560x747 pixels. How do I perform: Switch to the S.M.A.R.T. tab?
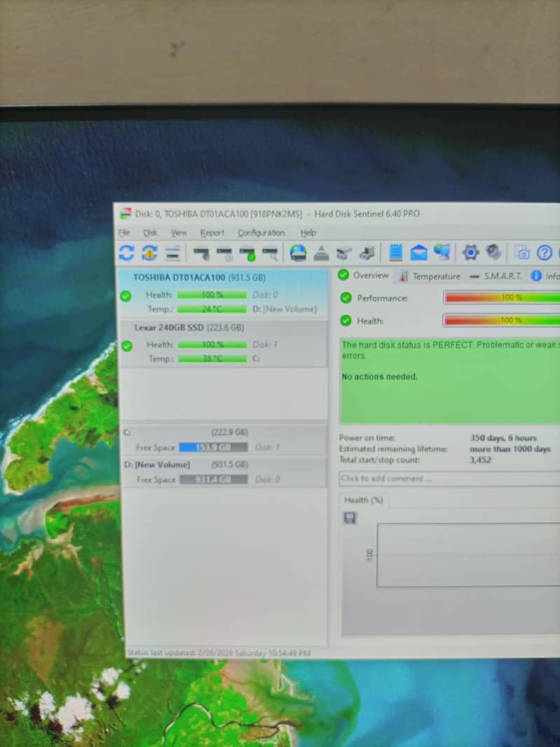[502, 276]
